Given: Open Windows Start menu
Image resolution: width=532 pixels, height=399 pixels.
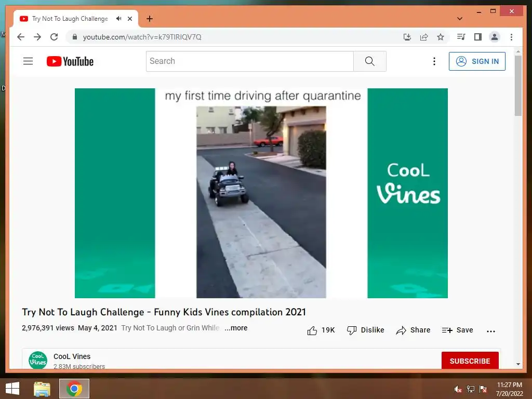Looking at the screenshot, I should click(12, 389).
